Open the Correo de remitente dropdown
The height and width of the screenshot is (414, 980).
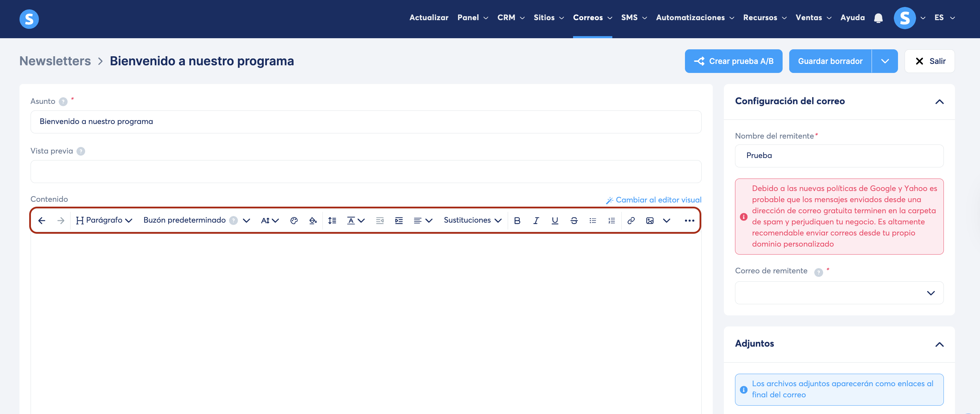tap(839, 293)
